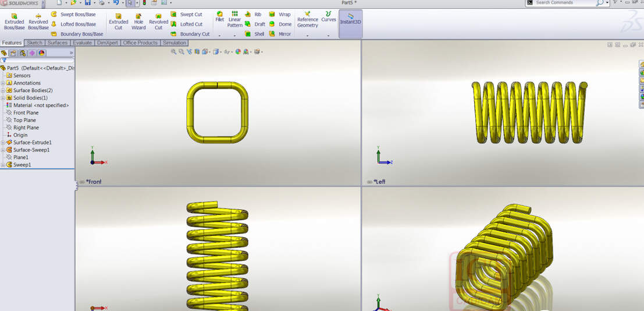This screenshot has height=311, width=644.
Task: Expand the Solid Bodies(1) node
Action: (x=3, y=98)
